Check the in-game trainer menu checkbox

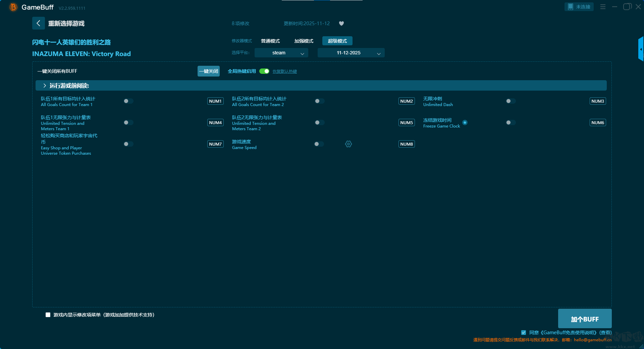48,315
